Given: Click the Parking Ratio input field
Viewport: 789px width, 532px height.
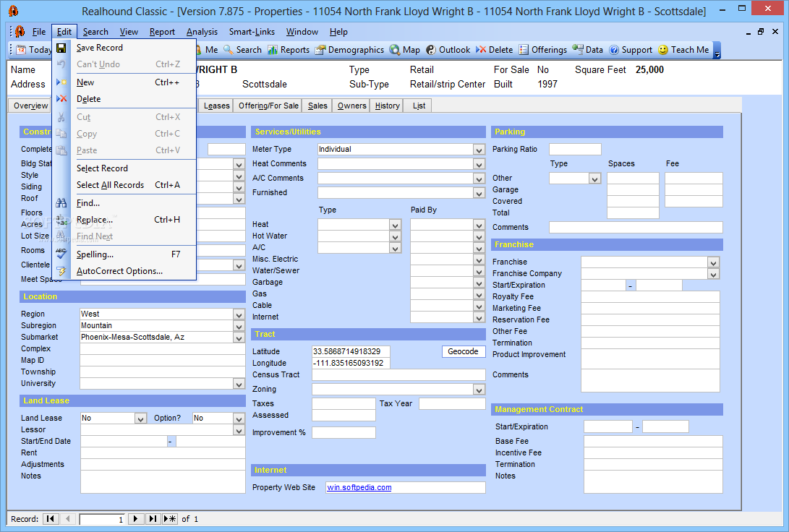Looking at the screenshot, I should (575, 150).
